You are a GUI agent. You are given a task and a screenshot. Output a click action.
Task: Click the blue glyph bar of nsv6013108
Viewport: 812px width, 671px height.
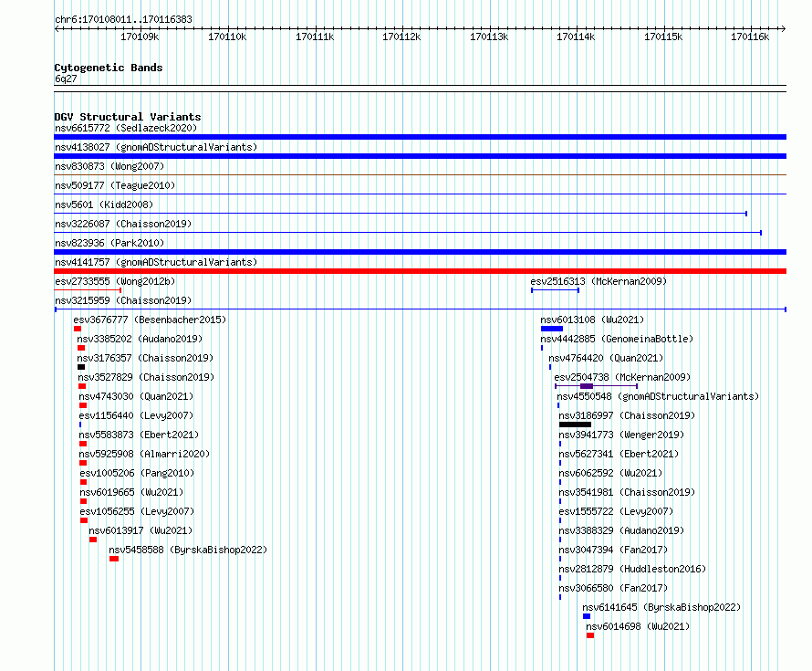[551, 329]
